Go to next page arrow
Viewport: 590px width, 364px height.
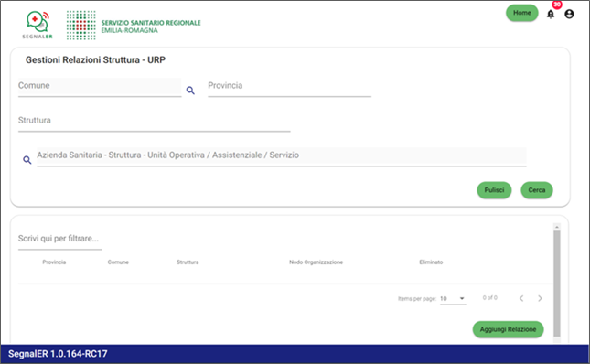click(x=540, y=298)
